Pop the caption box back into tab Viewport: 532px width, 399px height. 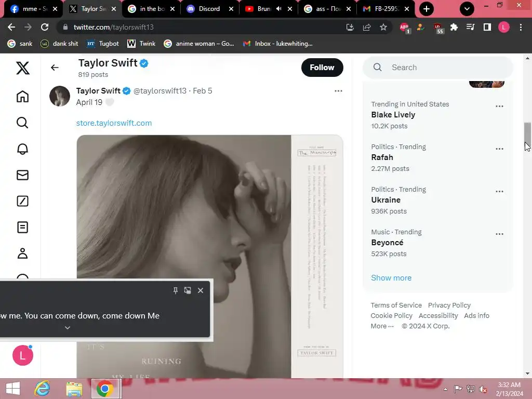[188, 290]
